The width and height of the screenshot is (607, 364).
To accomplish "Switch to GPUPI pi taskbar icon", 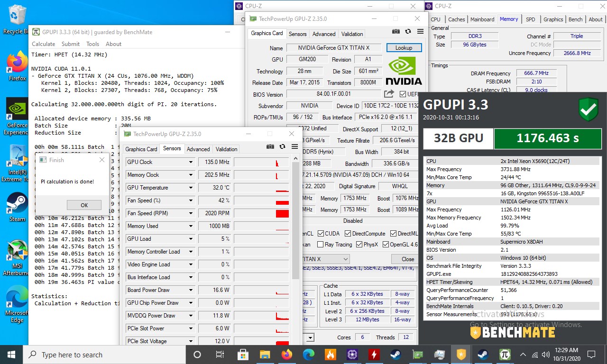I will click(505, 355).
